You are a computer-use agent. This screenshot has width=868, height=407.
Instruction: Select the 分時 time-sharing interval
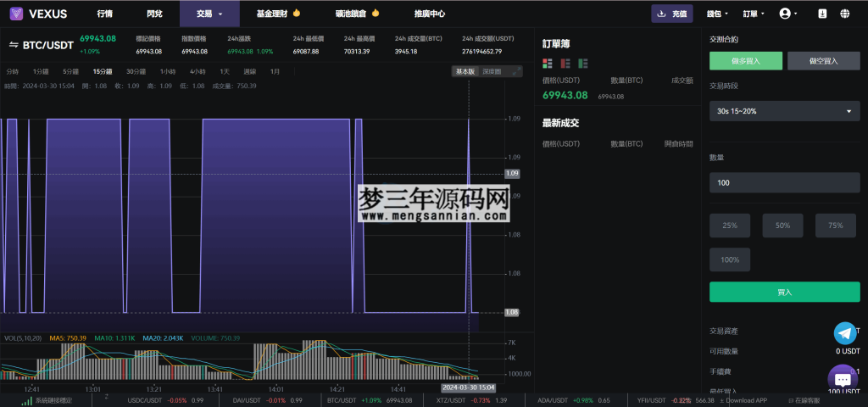click(12, 71)
